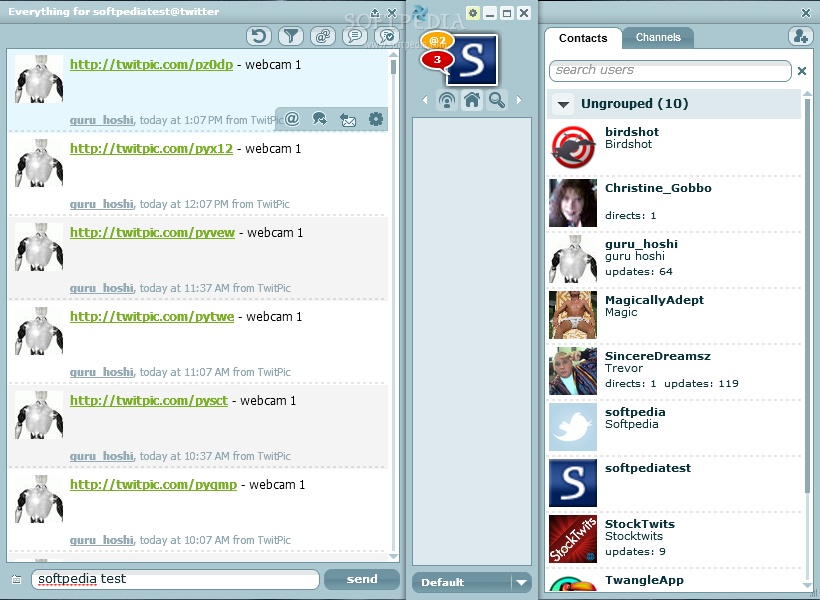Click the speech bubble with checkmark icon
Image resolution: width=820 pixels, height=600 pixels.
pyautogui.click(x=387, y=36)
